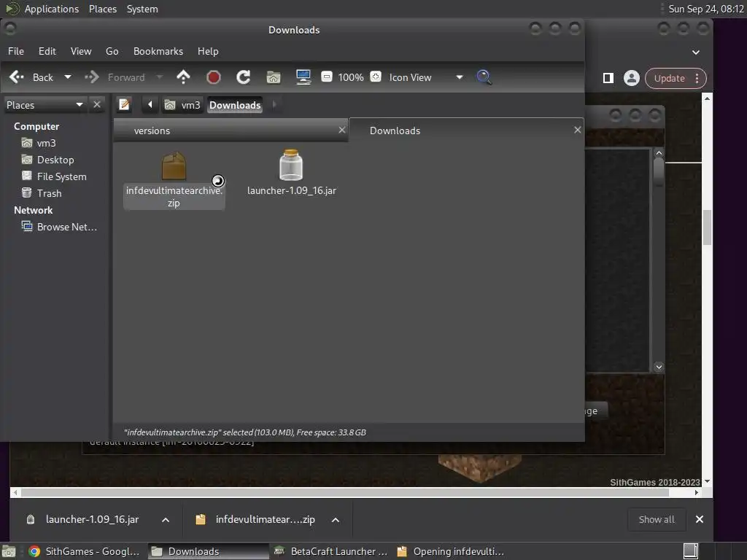Screen dimensions: 747x560
Task: Zoom in with the plus icon
Action: click(x=376, y=77)
